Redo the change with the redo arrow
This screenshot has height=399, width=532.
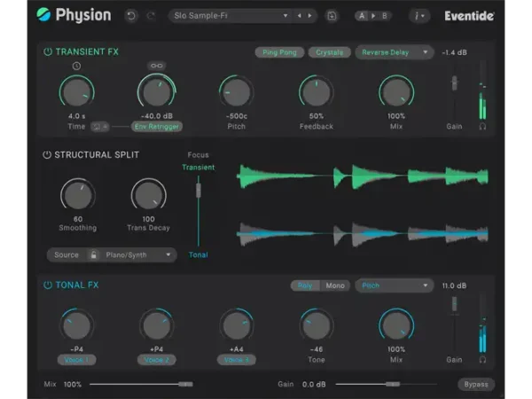151,16
